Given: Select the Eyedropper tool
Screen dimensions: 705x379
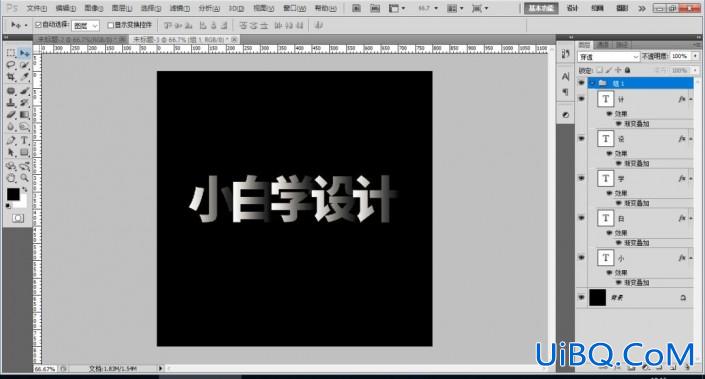Looking at the screenshot, I should (x=24, y=77).
